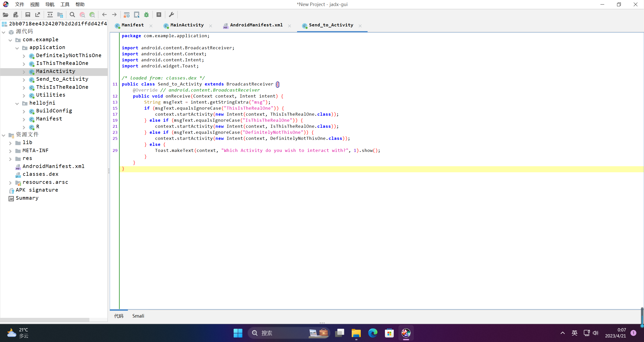Open Send_to_Activity class file
644x342 pixels.
tap(62, 79)
